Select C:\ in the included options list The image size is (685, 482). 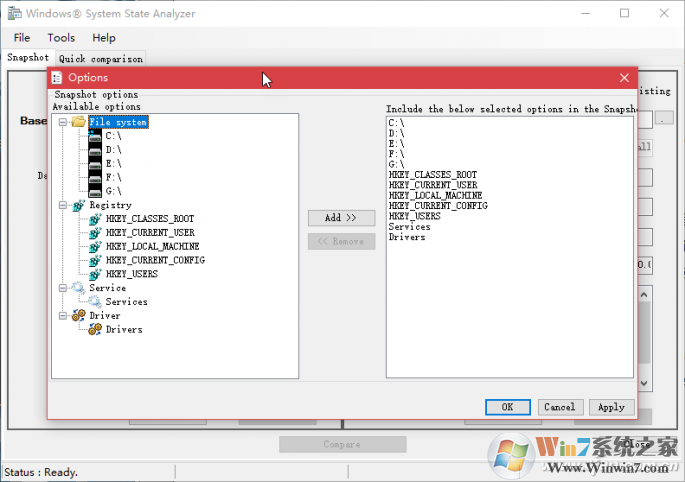[396, 123]
